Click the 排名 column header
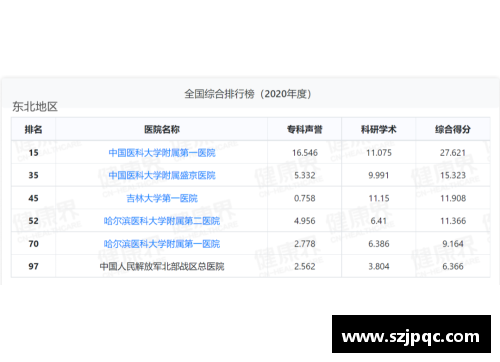Screen dimensions: 500x362 [x=33, y=129]
